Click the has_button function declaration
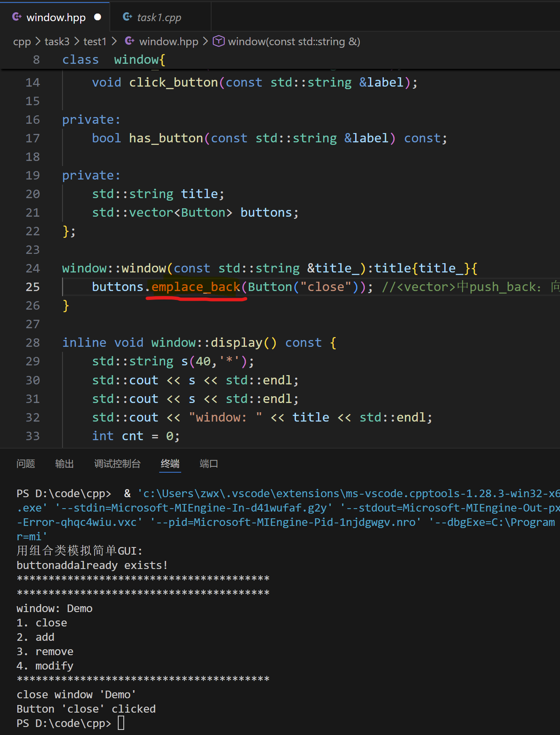Viewport: 560px width, 735px height. (166, 139)
